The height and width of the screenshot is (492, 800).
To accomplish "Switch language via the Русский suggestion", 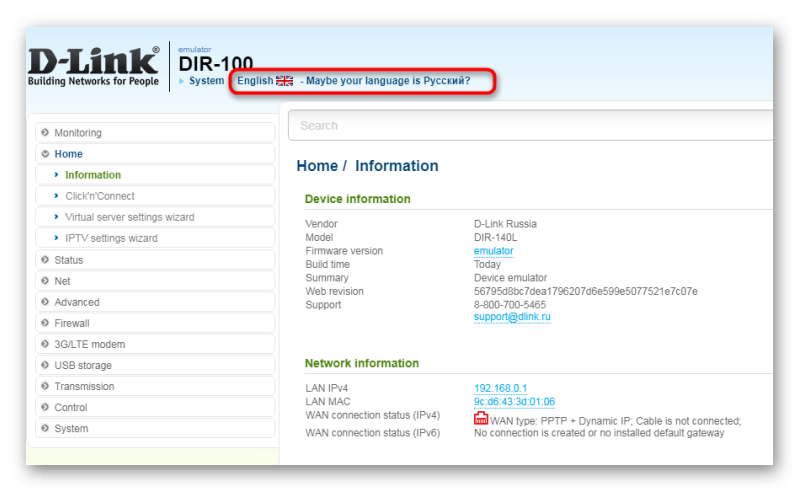I will click(x=388, y=81).
